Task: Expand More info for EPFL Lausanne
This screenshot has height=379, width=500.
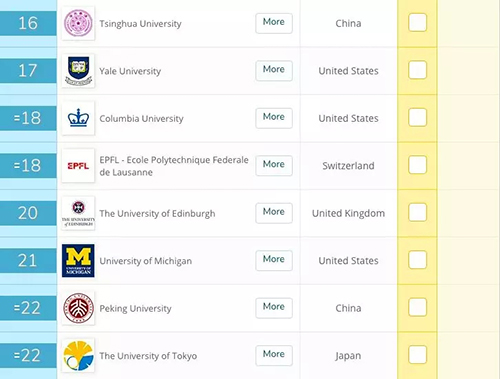Action: 274,165
